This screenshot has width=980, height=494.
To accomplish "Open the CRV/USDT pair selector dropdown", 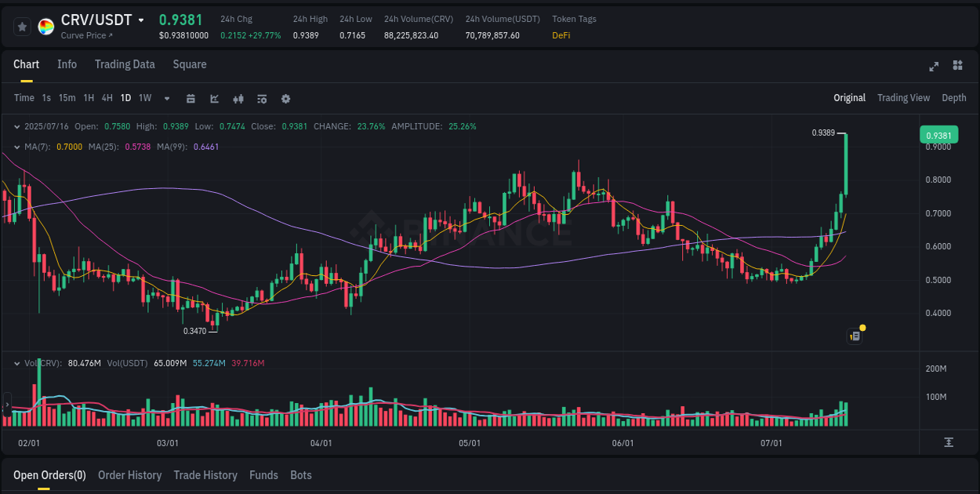I will pos(141,19).
